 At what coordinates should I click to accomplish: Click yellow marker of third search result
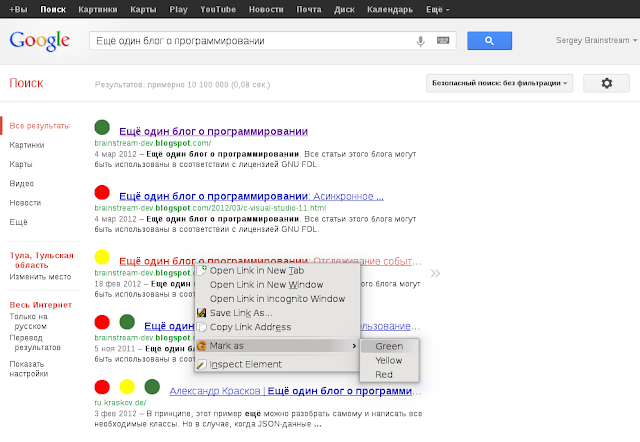coord(102,257)
